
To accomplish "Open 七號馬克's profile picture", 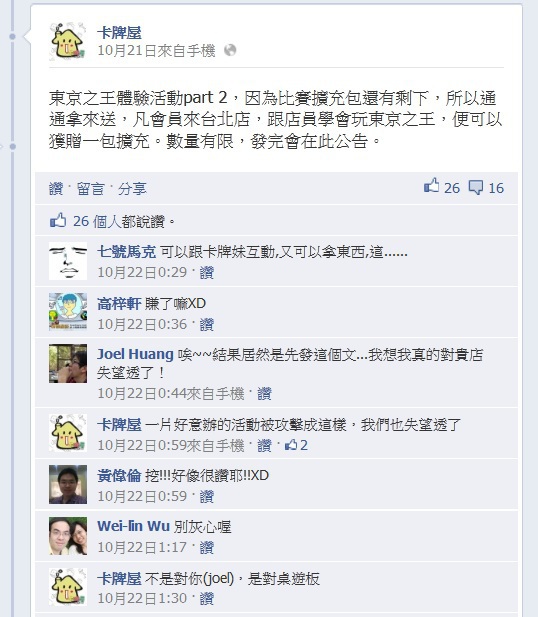I will pyautogui.click(x=68, y=261).
